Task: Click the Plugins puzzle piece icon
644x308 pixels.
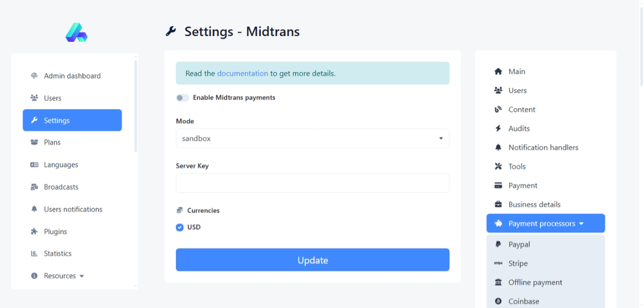Action: (x=34, y=231)
